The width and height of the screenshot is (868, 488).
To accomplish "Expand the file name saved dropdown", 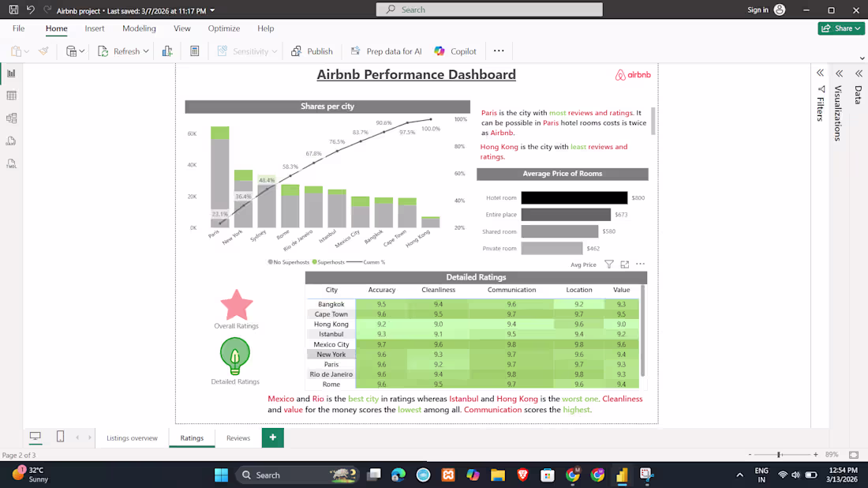I will tap(212, 10).
